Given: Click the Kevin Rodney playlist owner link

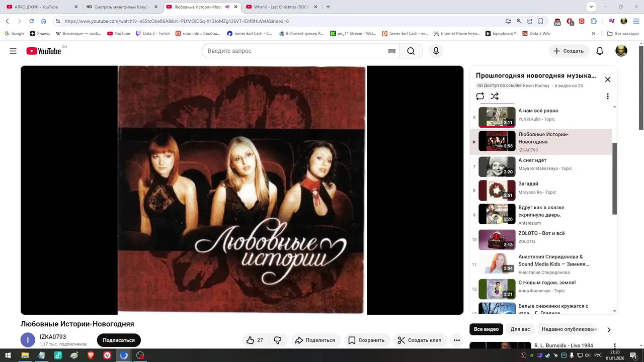Looking at the screenshot, I should [x=536, y=86].
